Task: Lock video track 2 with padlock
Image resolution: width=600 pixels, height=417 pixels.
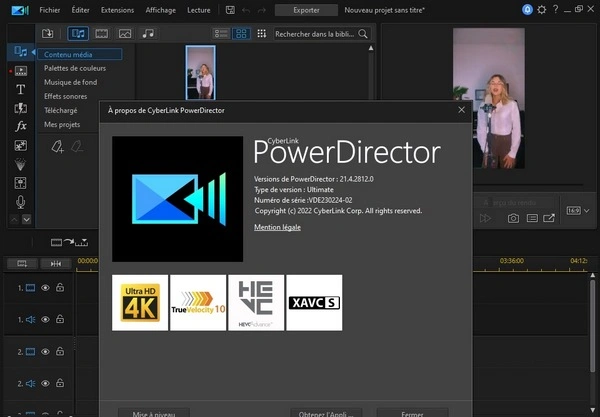Action: pos(60,352)
